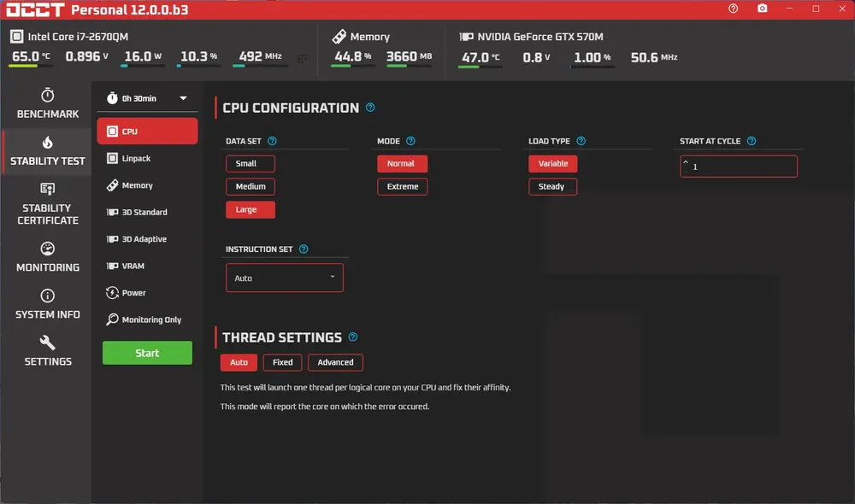Viewport: 855px width, 504px height.
Task: Select the Power test
Action: [x=147, y=293]
